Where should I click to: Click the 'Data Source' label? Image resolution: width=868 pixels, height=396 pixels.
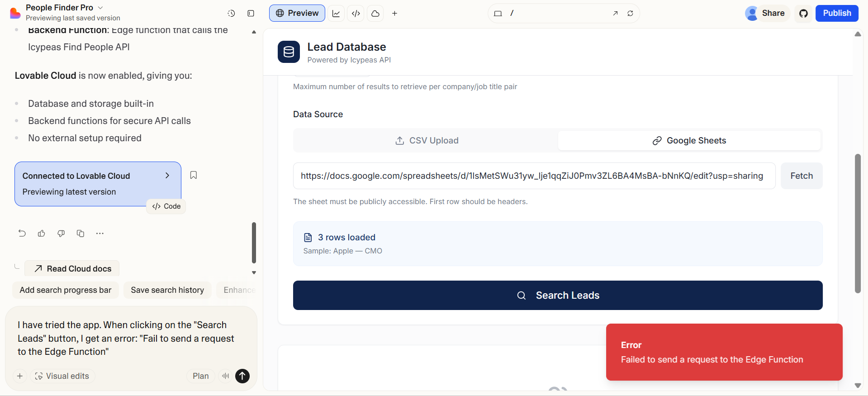click(318, 115)
